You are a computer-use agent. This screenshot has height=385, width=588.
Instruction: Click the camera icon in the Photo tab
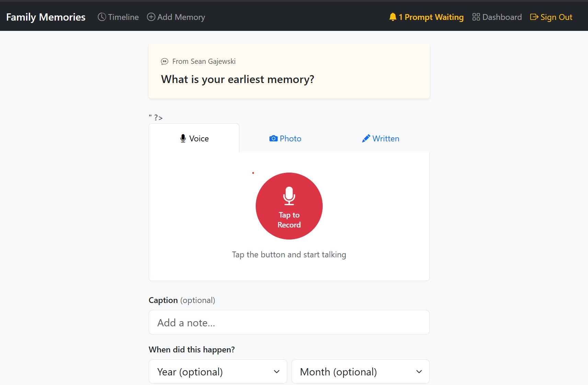coord(274,138)
